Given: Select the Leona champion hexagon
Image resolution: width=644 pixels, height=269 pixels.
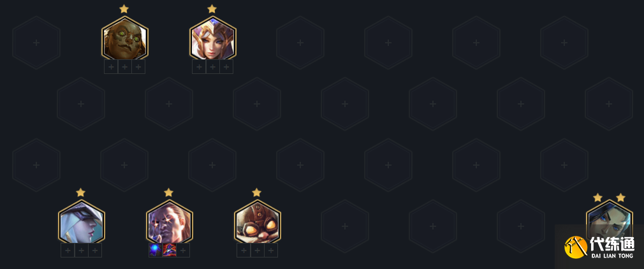Looking at the screenshot, I should pos(213,40).
